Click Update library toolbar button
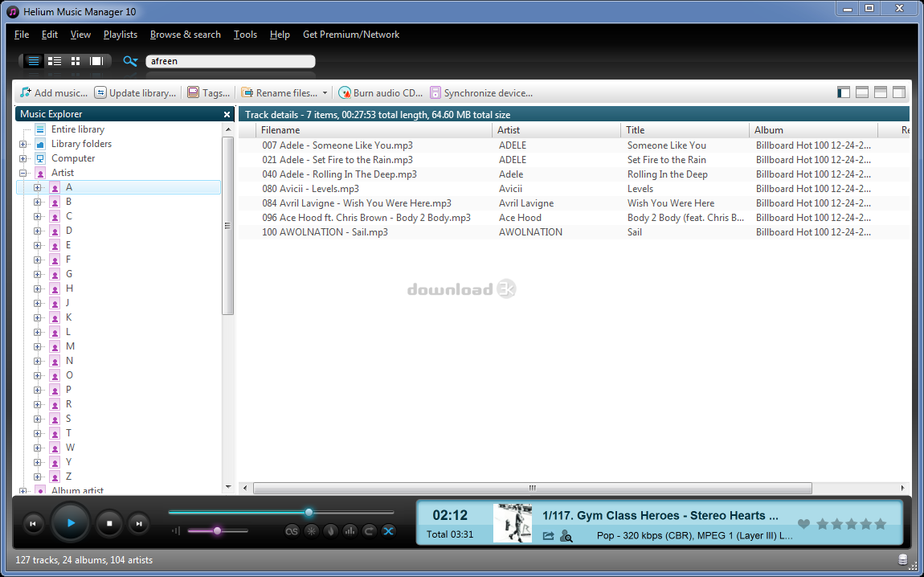924x577 pixels. coord(136,92)
